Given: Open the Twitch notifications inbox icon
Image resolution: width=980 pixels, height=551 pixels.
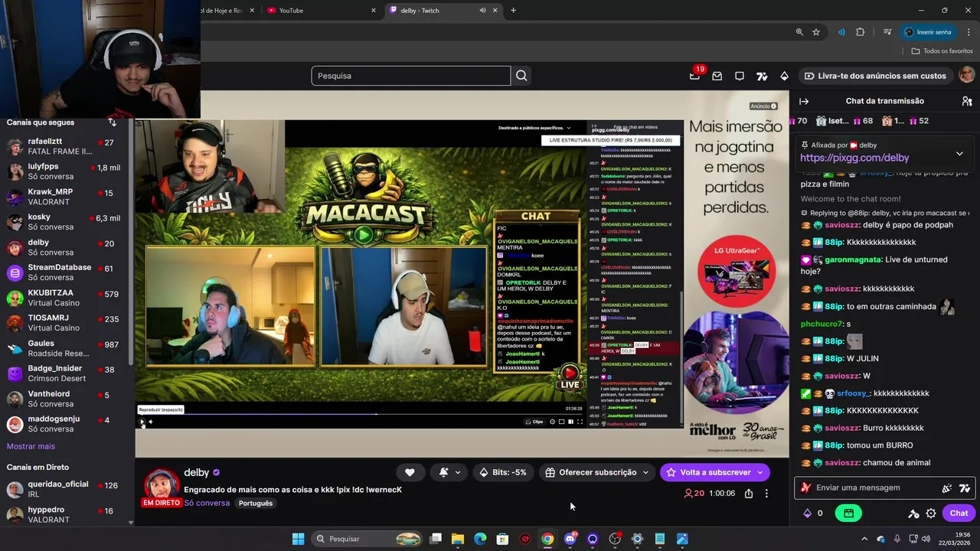Looking at the screenshot, I should pos(717,76).
